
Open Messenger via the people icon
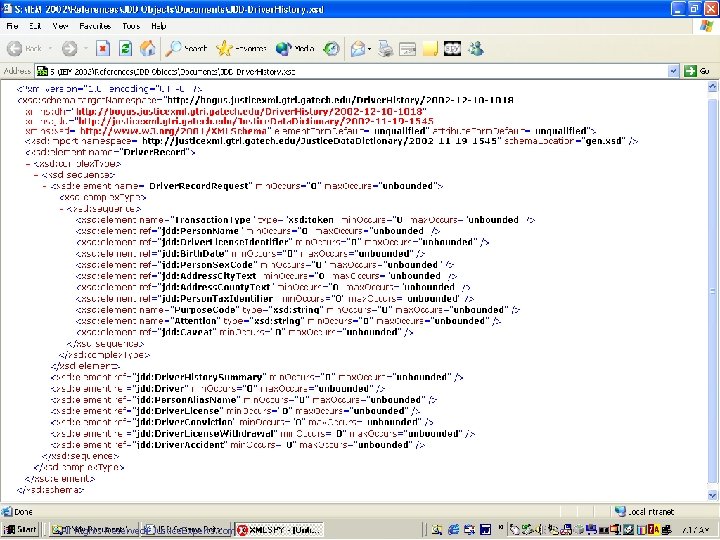(x=476, y=48)
